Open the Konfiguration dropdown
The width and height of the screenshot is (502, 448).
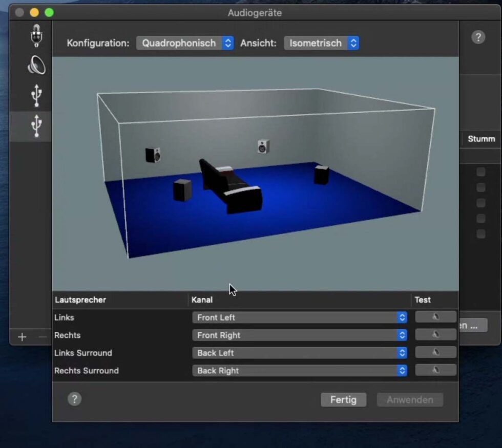coord(185,44)
